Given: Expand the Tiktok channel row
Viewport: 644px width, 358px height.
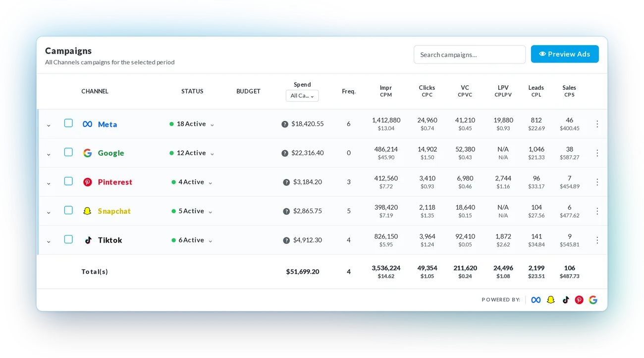Looking at the screenshot, I should coord(49,241).
